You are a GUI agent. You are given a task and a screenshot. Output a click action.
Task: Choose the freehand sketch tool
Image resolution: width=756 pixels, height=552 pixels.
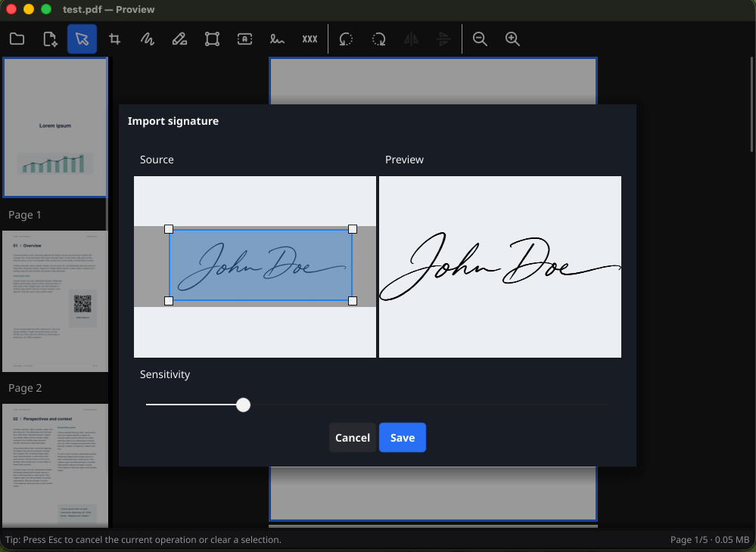coord(147,39)
